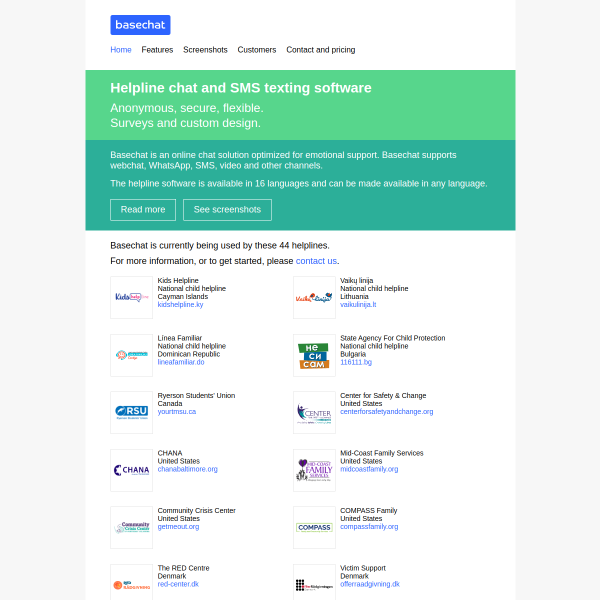The height and width of the screenshot is (600, 600).
Task: Click the See screenshots button
Action: click(227, 210)
